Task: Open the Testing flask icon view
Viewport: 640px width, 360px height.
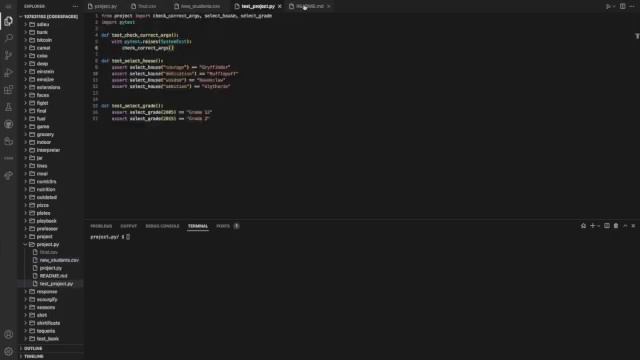Action: [x=8, y=107]
